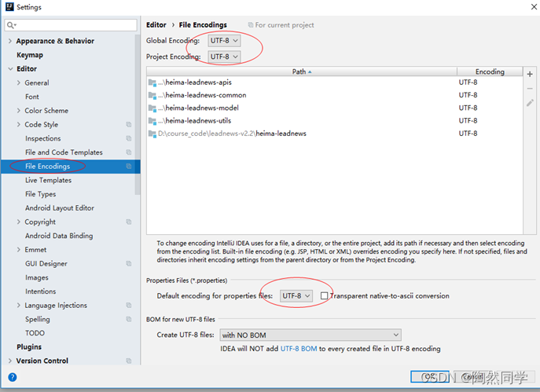Expand the Language Injections node
The width and height of the screenshot is (540, 392).
tap(19, 306)
